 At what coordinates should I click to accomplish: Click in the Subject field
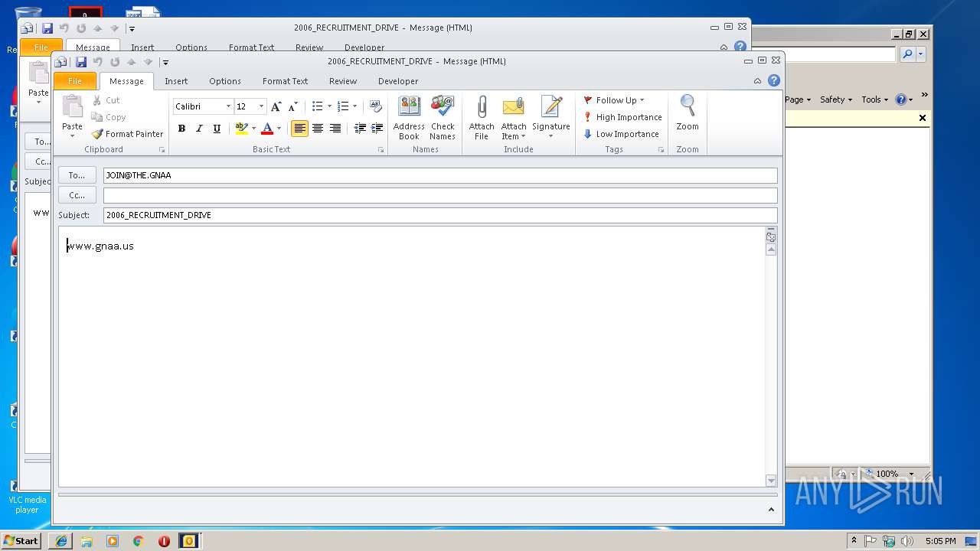pyautogui.click(x=440, y=215)
